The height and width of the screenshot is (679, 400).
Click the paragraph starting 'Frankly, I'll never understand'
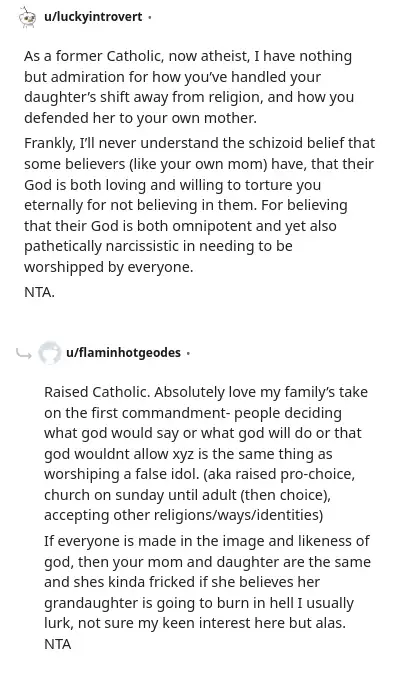click(x=200, y=205)
